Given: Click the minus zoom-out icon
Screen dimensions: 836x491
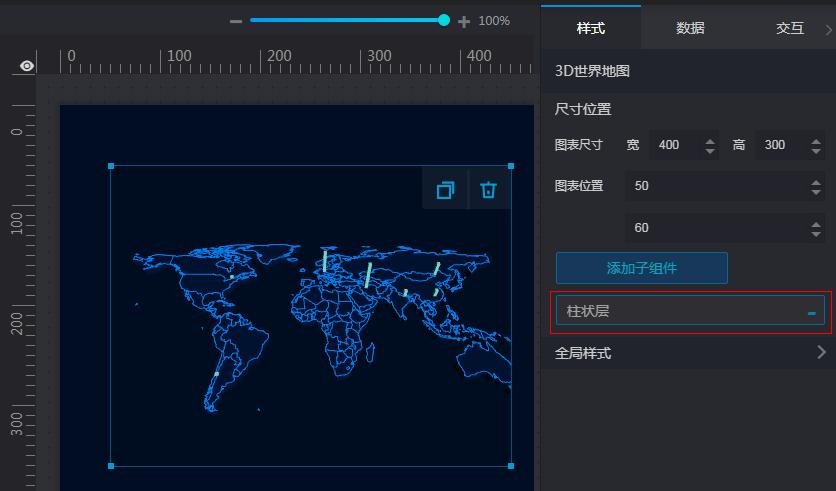Looking at the screenshot, I should pos(236,21).
